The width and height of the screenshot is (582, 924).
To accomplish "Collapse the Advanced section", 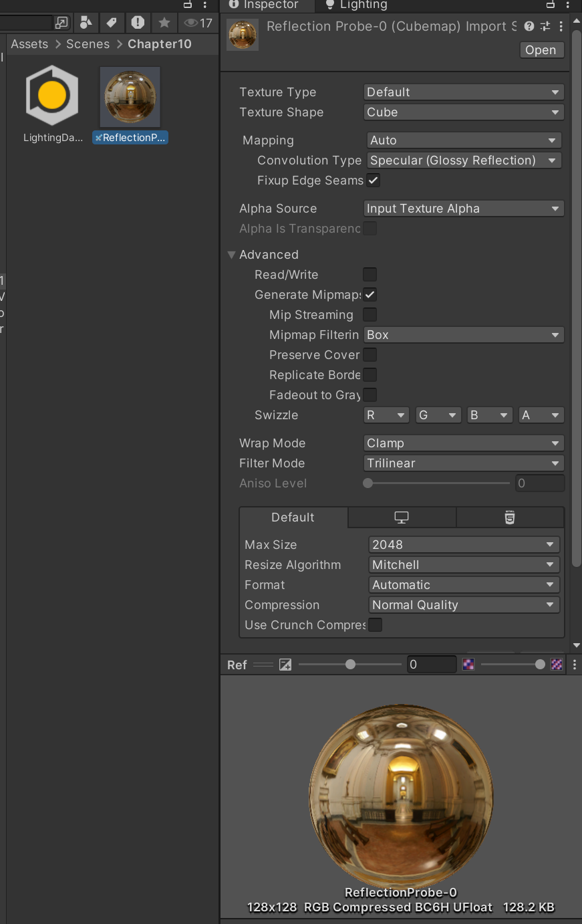I will click(232, 255).
